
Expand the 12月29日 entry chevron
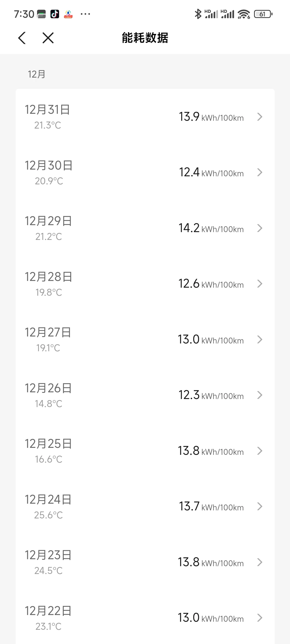click(x=259, y=228)
